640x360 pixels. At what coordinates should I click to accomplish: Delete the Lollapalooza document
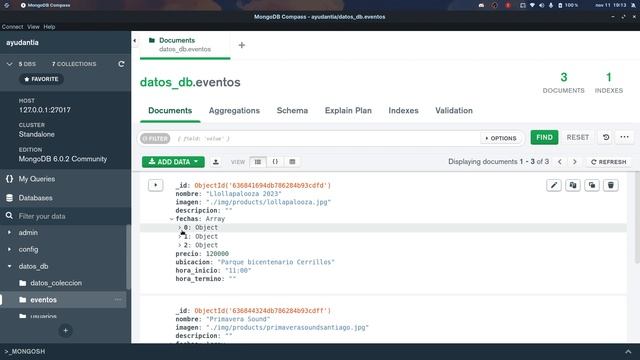(x=611, y=185)
